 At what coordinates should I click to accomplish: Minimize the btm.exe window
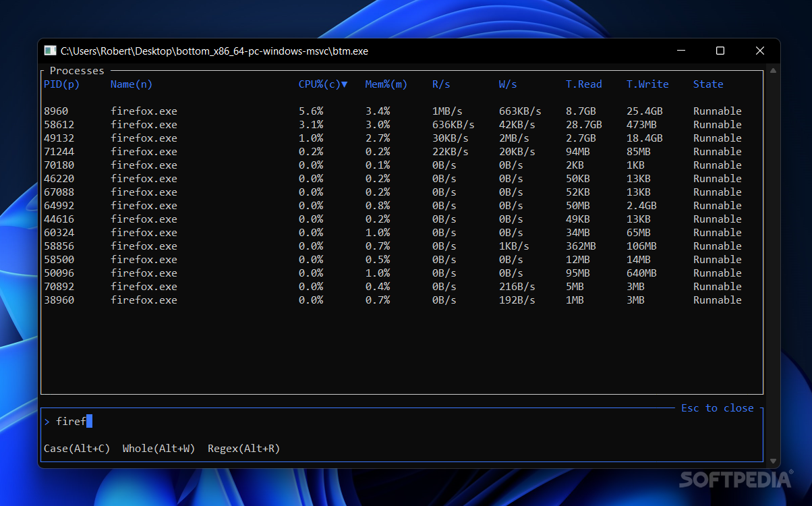click(681, 51)
